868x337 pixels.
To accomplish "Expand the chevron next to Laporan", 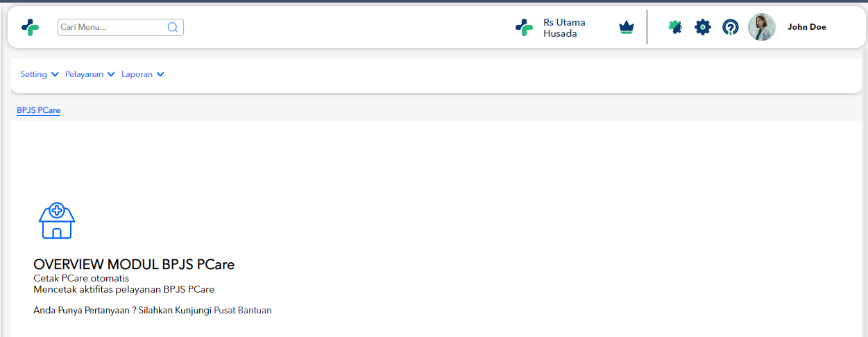I will (x=160, y=74).
